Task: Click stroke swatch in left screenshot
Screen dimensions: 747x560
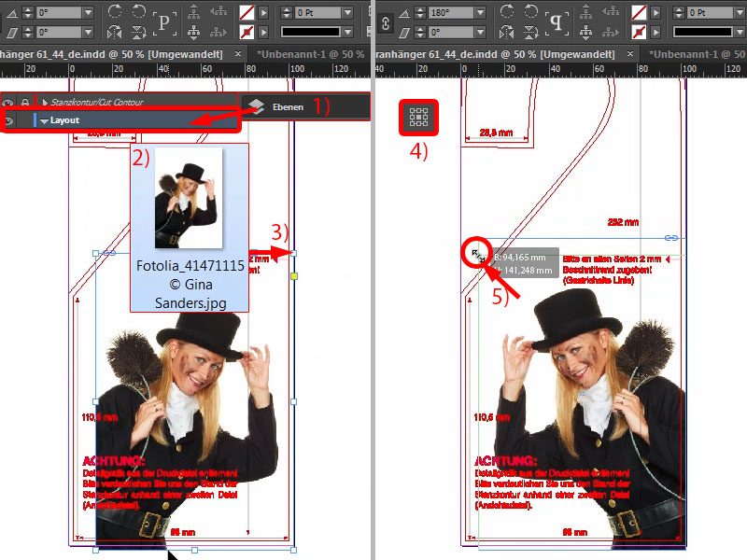Action: click(x=247, y=32)
